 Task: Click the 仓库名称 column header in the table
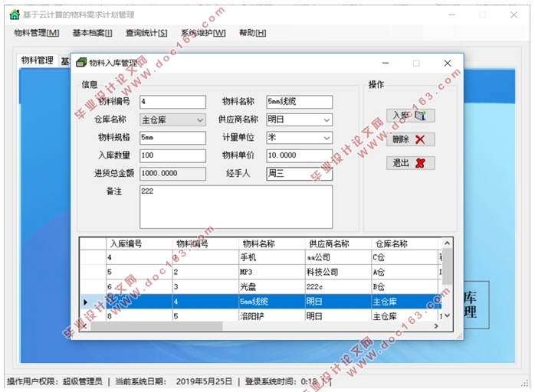(405, 243)
